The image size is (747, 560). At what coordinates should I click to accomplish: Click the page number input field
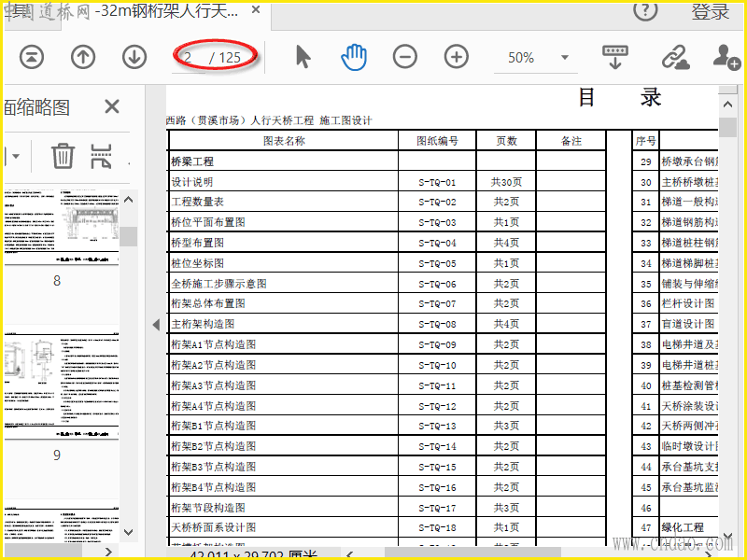click(189, 58)
